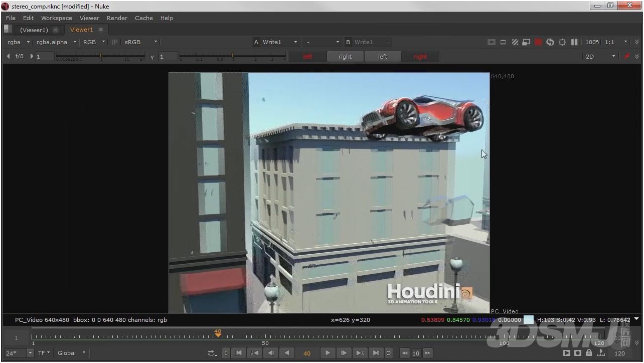
Task: Open the sRGB viewer LUT dropdown
Action: click(x=140, y=42)
